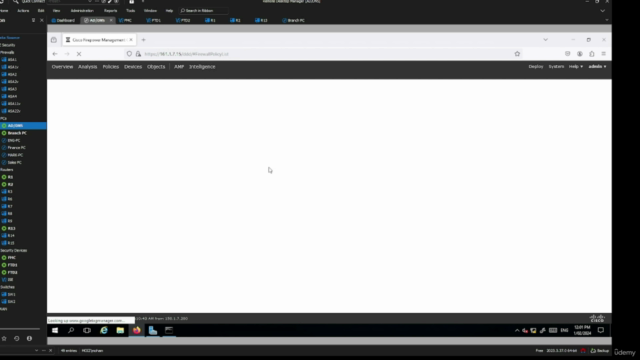Select ASA3 in the navigation tree
This screenshot has height=360, width=640.
[x=12, y=89]
